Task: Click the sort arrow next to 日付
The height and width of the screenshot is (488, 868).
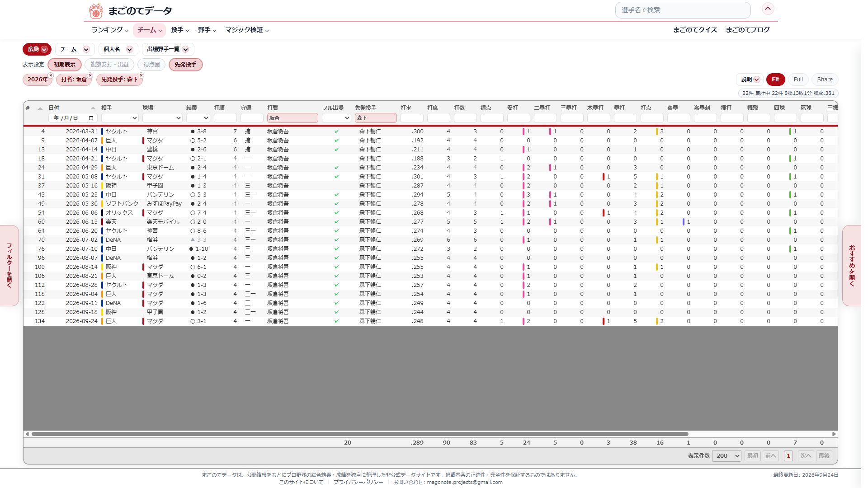Action: tap(93, 108)
